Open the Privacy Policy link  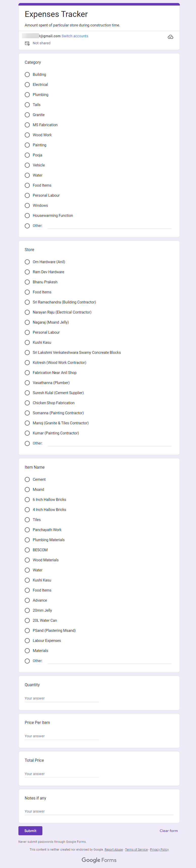click(159, 849)
